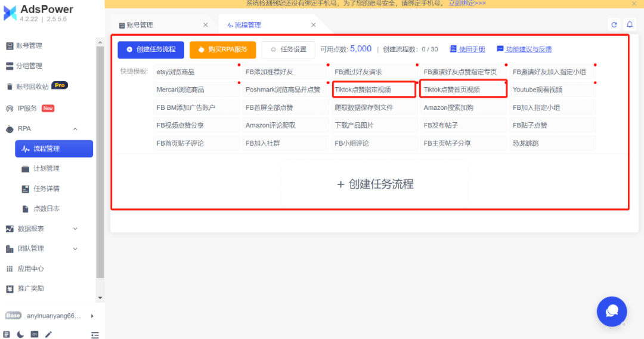
Task: Click the blue 创建任务流程 button
Action: tap(151, 50)
